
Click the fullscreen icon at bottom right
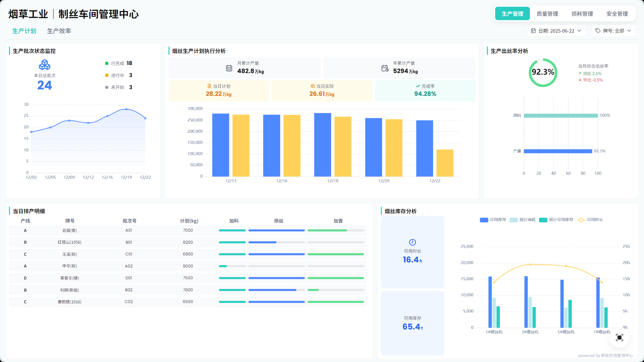[619, 338]
